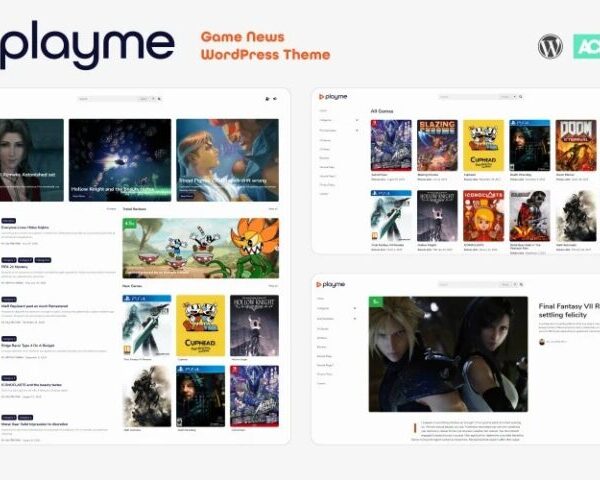Open the Cloud and Tifa article hero image
Screen dimensions: 600x480
click(x=448, y=354)
